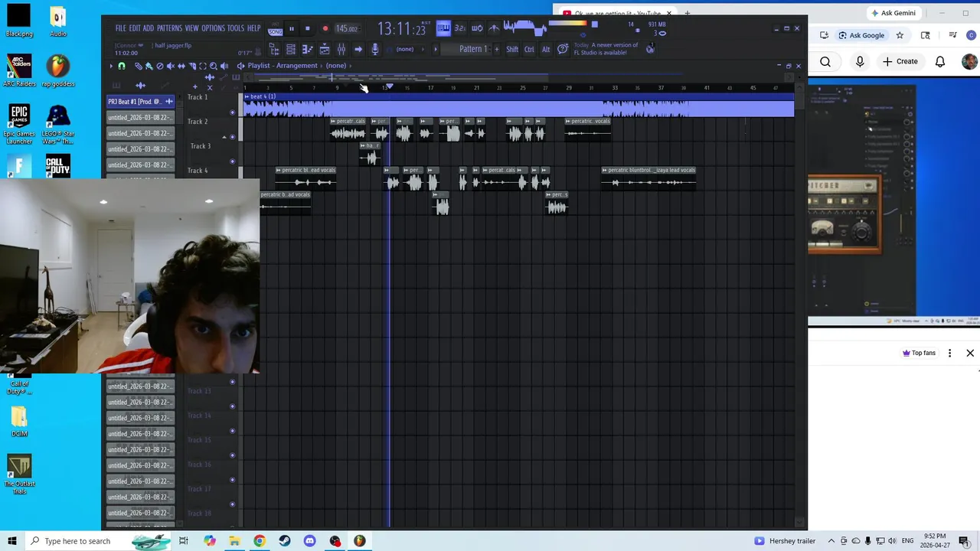Open the help chat bubble icon
Viewport: 980px width, 551px height.
pos(563,49)
